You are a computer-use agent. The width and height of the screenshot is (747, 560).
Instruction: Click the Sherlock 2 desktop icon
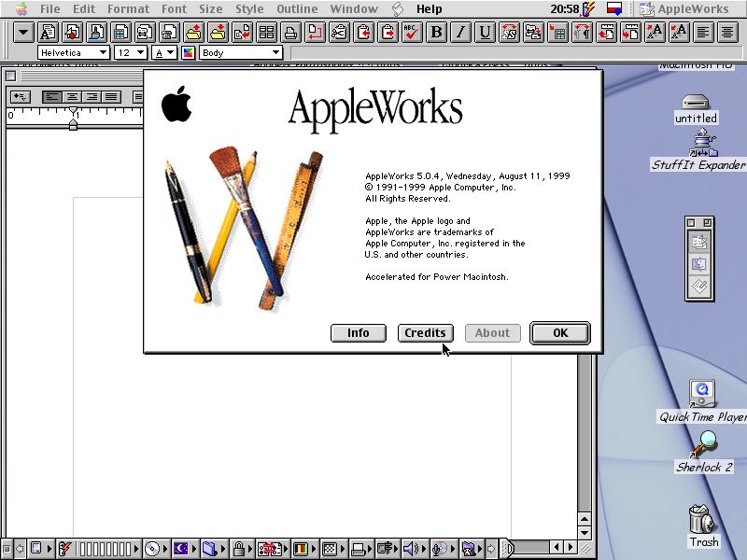(x=704, y=444)
